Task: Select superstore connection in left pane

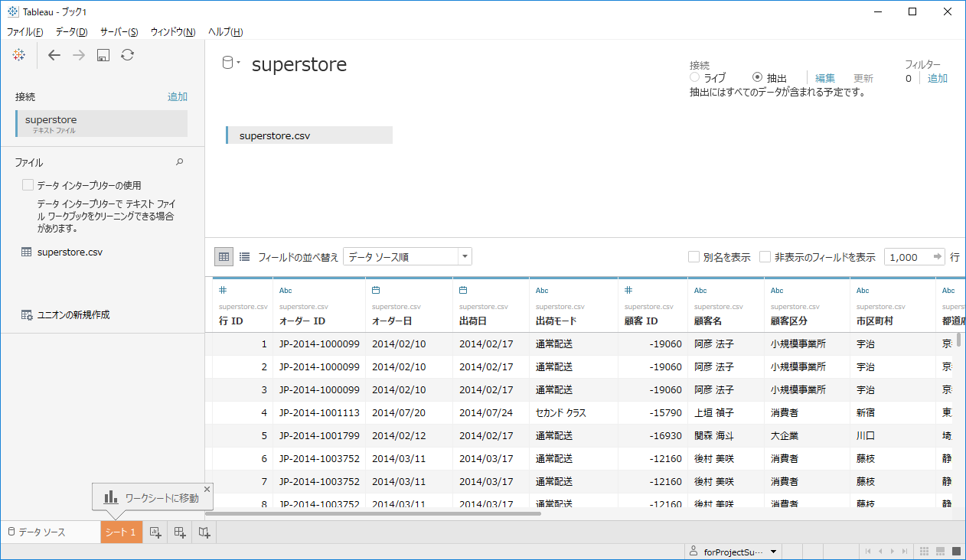Action: click(x=101, y=123)
